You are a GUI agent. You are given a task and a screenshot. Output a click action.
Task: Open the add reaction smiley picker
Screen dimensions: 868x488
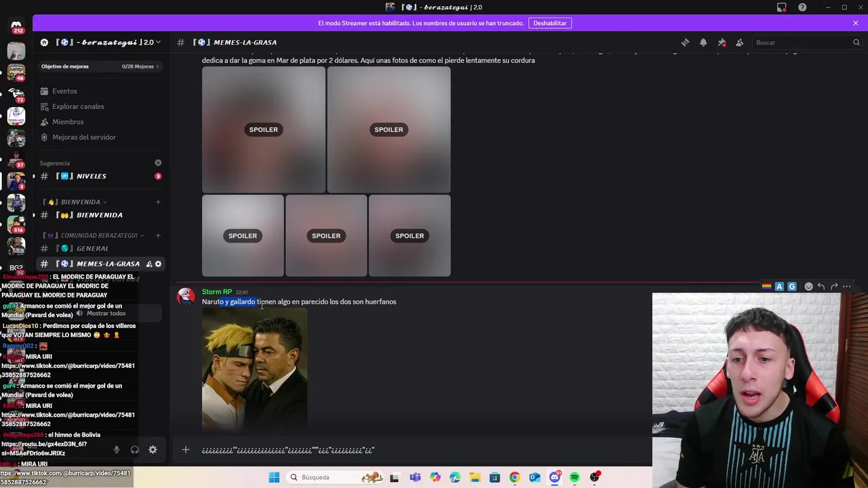(x=808, y=287)
